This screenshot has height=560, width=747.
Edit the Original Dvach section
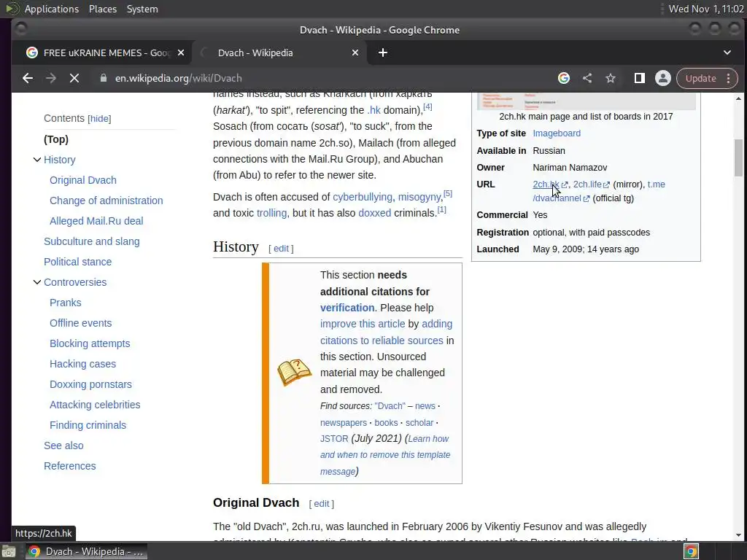point(322,503)
